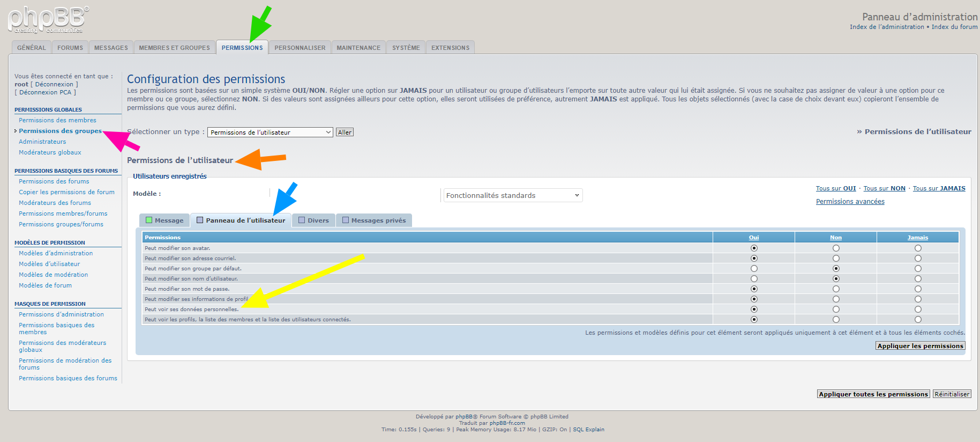Image resolution: width=980 pixels, height=442 pixels.
Task: Open the 'Permissions avancées' link
Action: coord(850,202)
